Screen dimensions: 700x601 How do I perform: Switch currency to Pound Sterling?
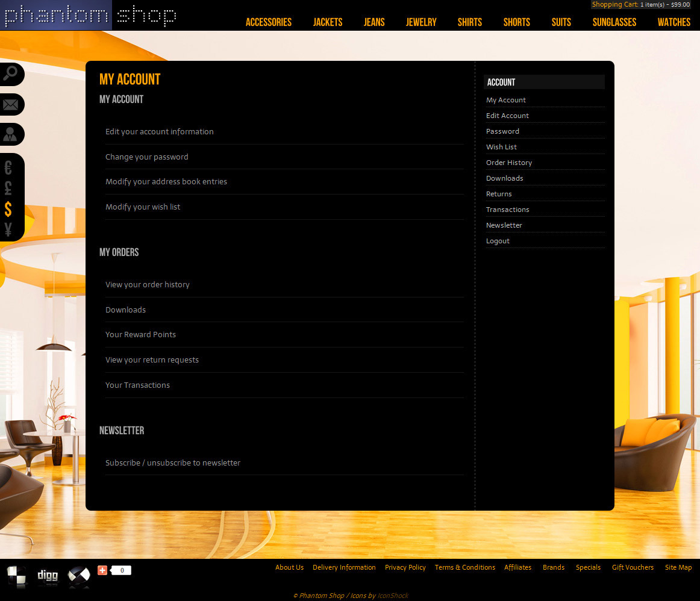8,188
